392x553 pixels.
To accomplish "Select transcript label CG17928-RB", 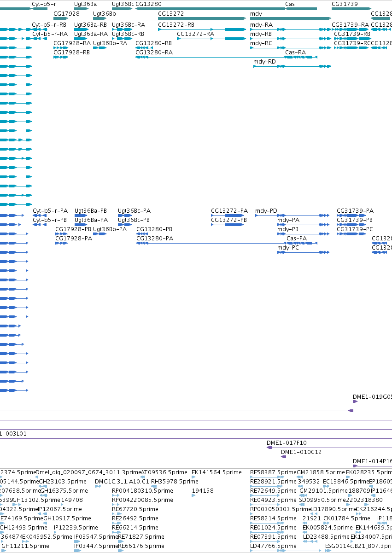I will point(72,52).
